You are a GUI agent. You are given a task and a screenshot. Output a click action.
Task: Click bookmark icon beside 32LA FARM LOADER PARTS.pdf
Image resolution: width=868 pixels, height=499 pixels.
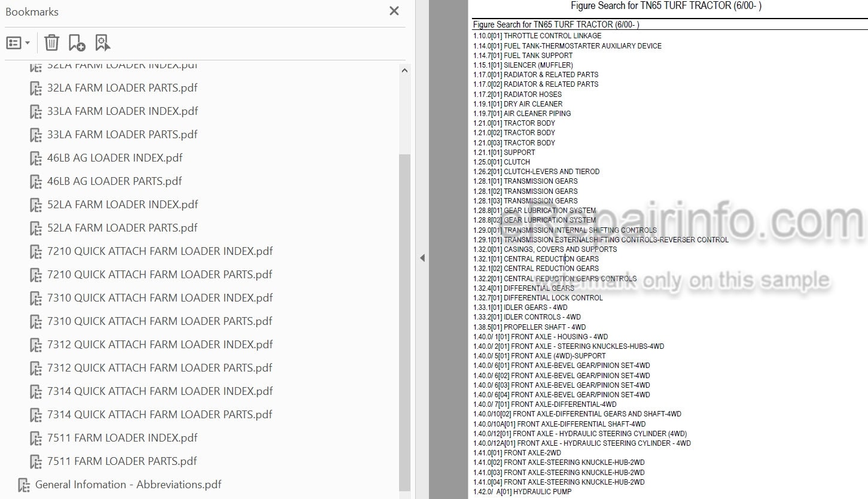click(36, 89)
